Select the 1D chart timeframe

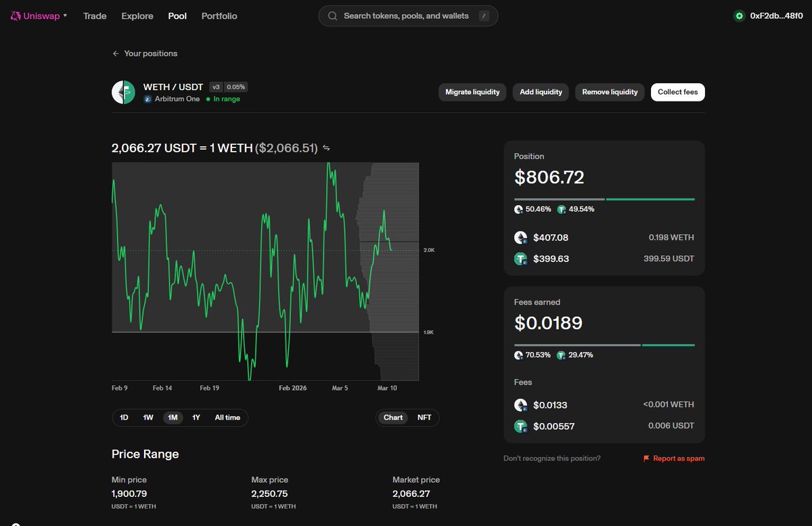point(124,418)
